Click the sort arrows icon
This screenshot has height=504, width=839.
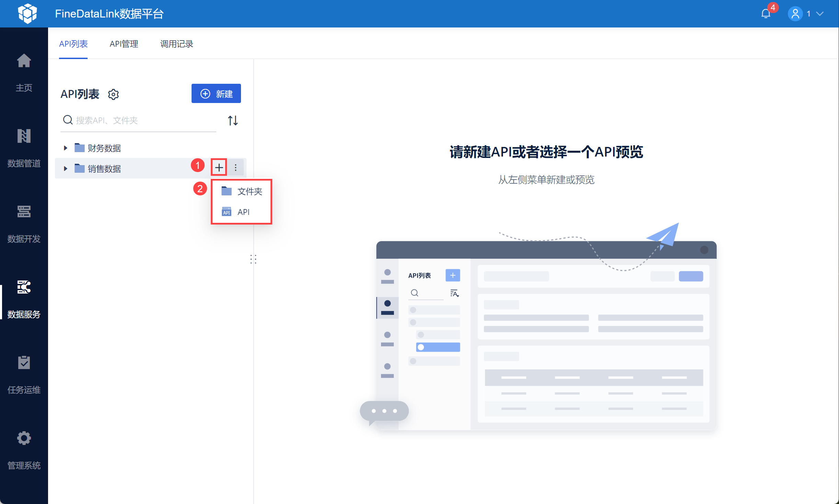233,121
